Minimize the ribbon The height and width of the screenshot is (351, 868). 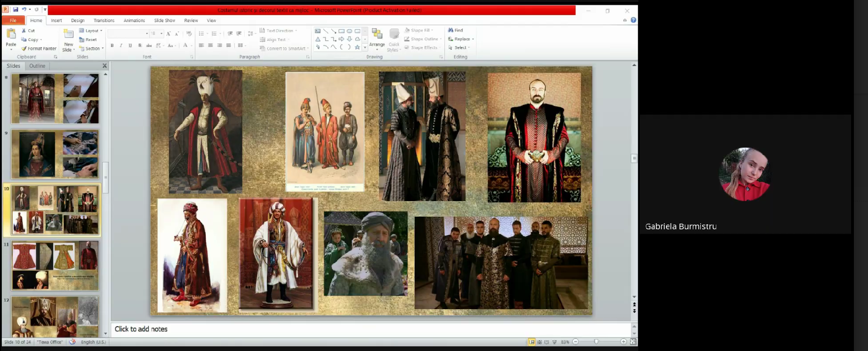tap(625, 20)
